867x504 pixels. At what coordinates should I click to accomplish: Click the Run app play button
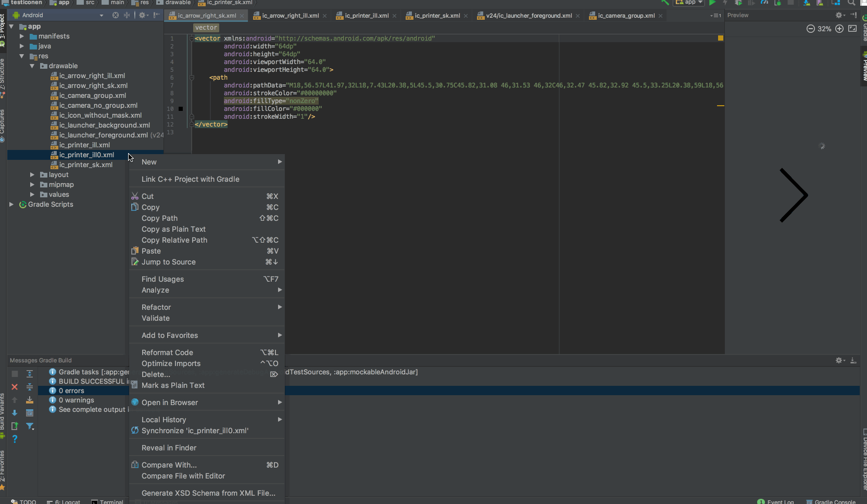point(712,3)
